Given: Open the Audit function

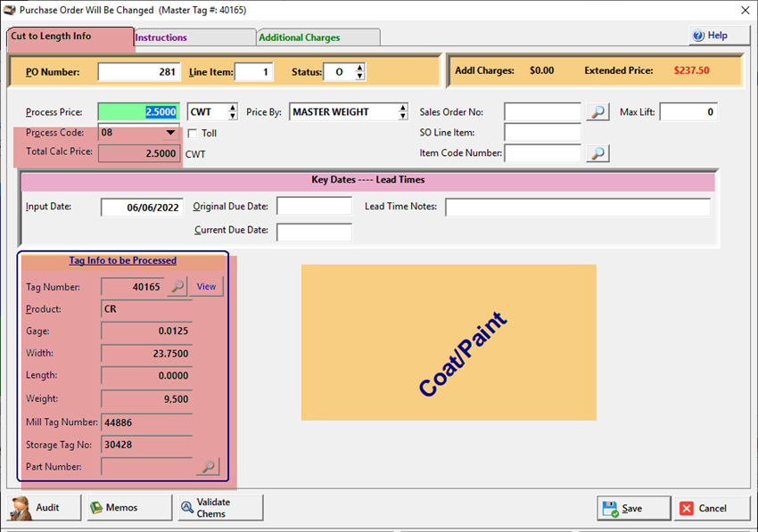Looking at the screenshot, I should click(x=45, y=507).
